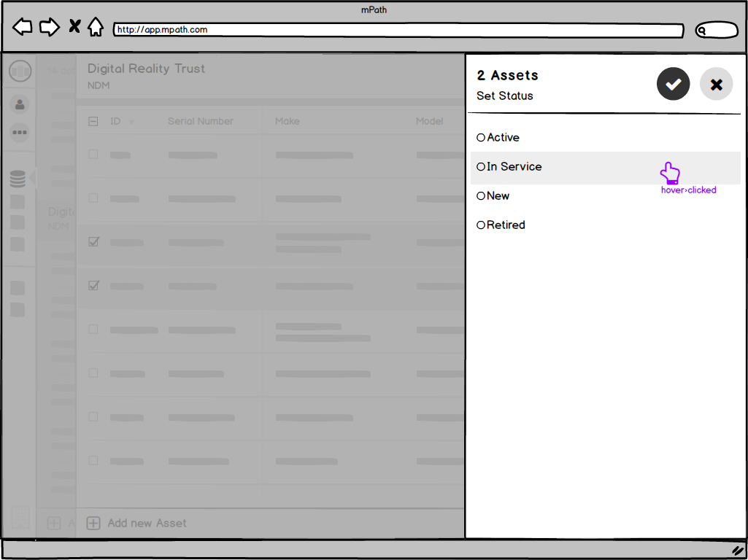Click the mPath logo icon atop the sidebar
The height and width of the screenshot is (560, 748).
[20, 71]
